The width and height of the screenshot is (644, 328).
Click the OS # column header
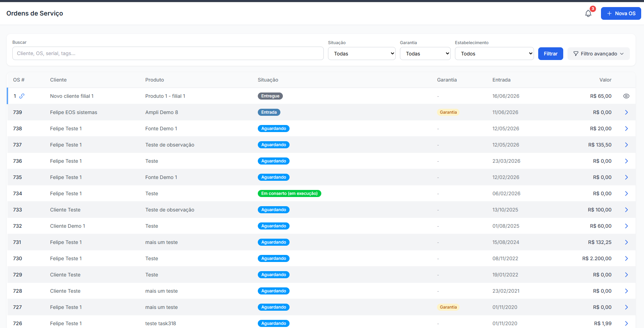point(19,80)
